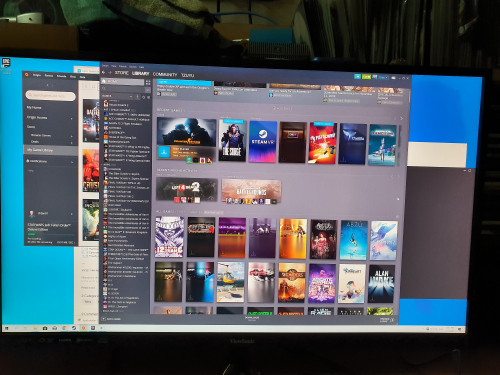Click Add a Game at bottom left
This screenshot has width=500, height=375.
coord(112,319)
